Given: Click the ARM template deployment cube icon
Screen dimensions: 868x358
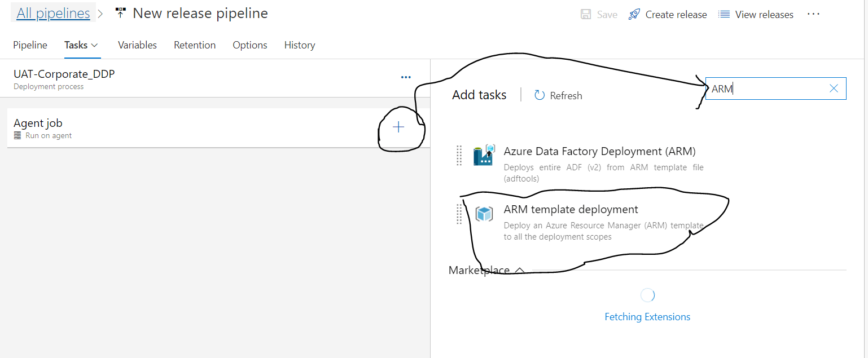Looking at the screenshot, I should coord(484,214).
